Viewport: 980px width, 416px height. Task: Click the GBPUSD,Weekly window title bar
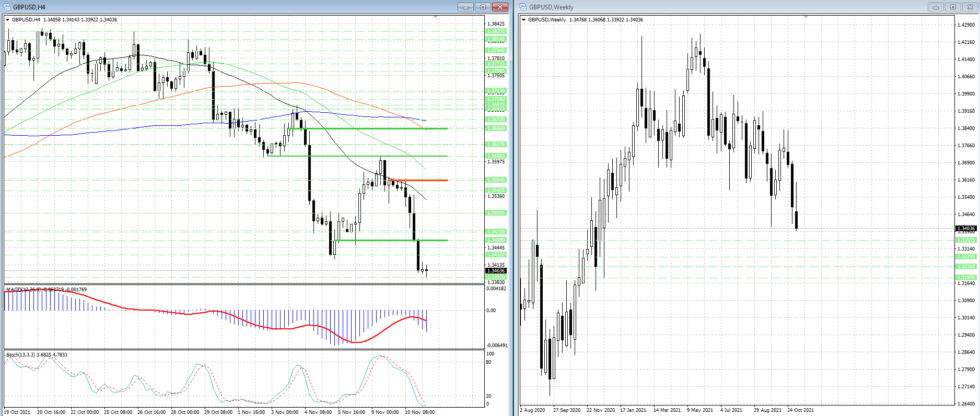tap(731, 7)
